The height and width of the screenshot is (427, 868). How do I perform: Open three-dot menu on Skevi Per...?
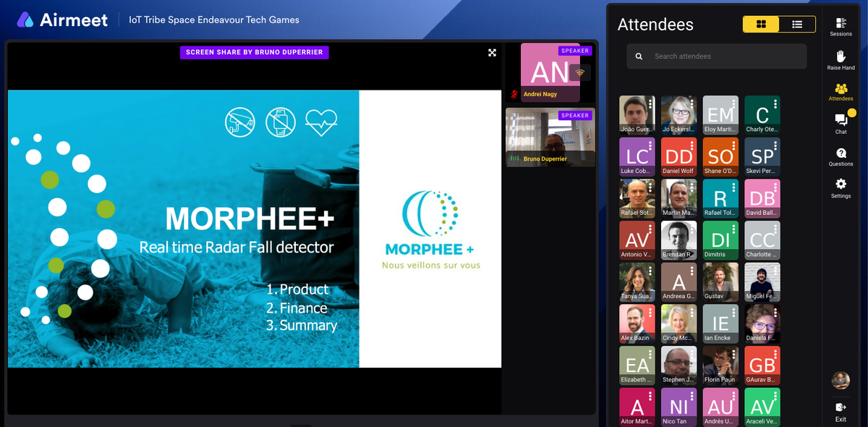coord(775,145)
